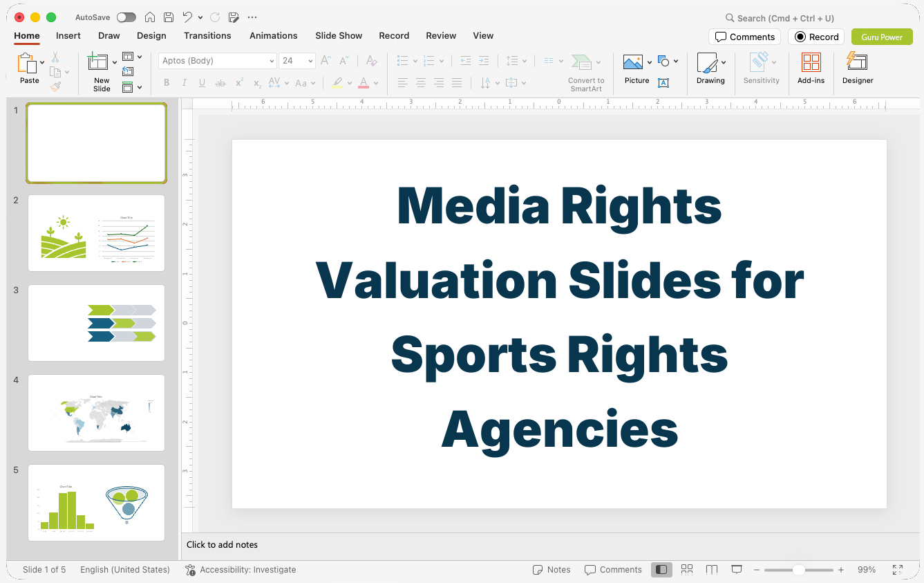Open the Draw tab

tap(109, 36)
